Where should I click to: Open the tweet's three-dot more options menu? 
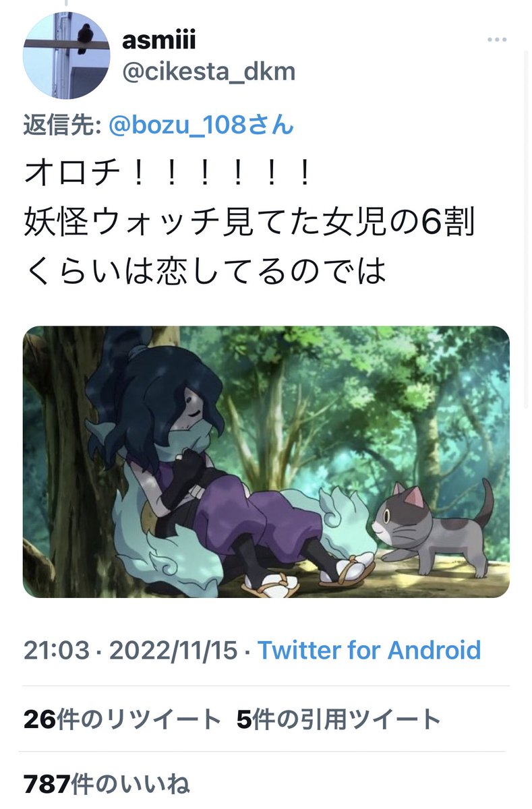tap(497, 40)
